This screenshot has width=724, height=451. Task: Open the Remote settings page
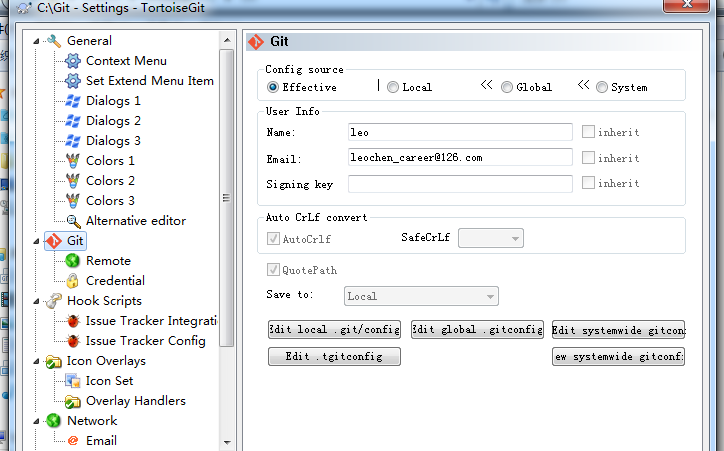point(108,261)
